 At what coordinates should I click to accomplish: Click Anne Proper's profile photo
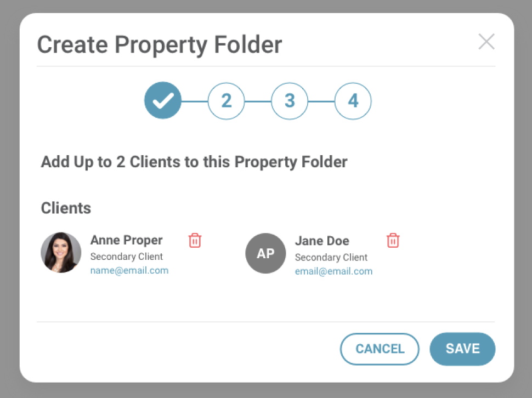pos(61,253)
